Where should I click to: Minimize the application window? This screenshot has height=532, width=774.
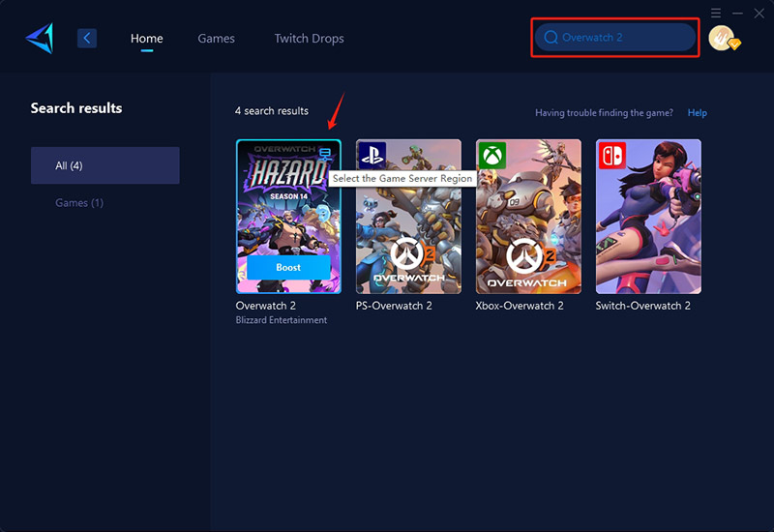[x=737, y=14]
